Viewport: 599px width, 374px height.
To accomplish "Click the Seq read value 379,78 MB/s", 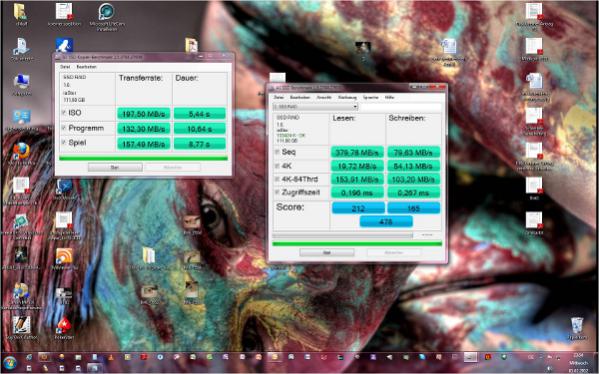I will pos(357,152).
